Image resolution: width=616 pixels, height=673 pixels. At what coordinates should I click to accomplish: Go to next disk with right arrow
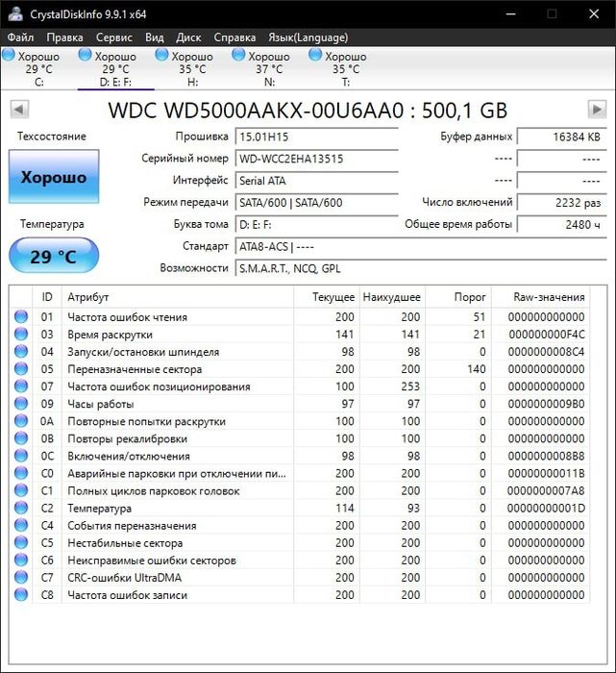pos(597,109)
